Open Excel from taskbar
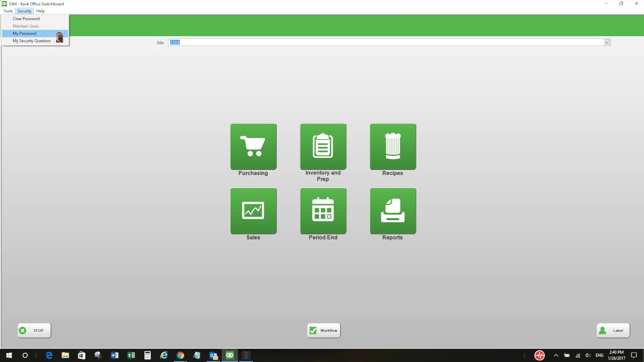The height and width of the screenshot is (362, 644). tap(131, 355)
